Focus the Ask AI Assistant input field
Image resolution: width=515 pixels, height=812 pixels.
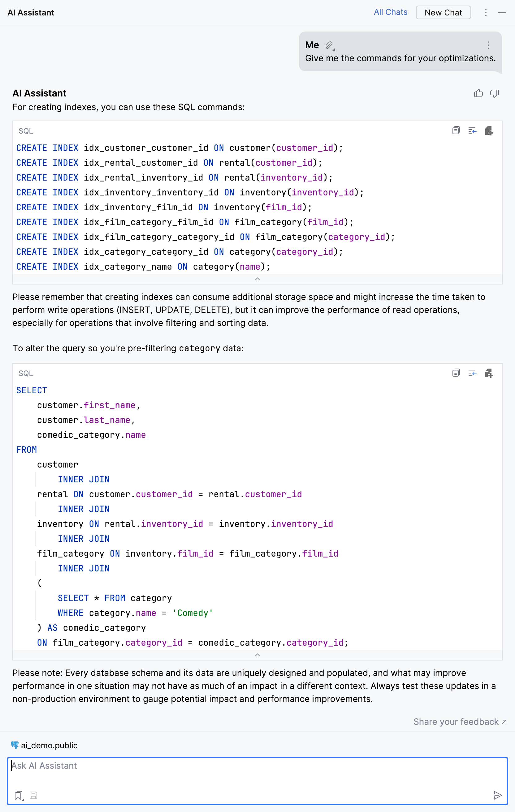click(257, 772)
